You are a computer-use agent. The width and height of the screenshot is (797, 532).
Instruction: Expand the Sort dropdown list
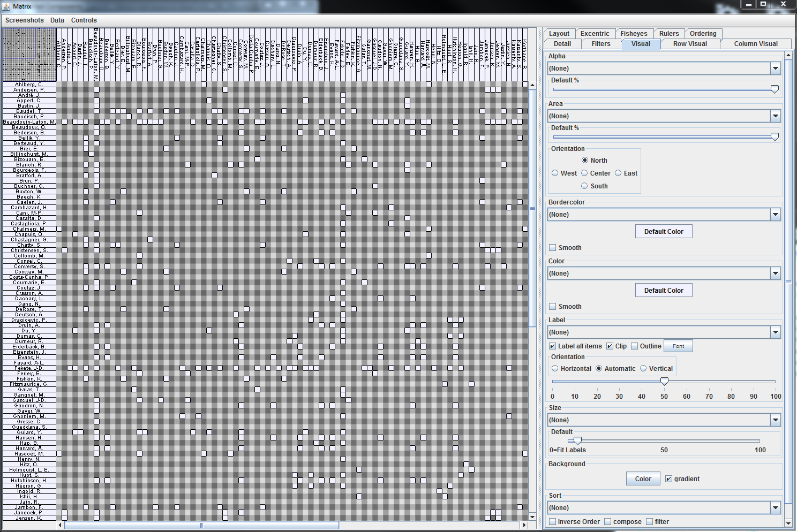click(x=775, y=508)
